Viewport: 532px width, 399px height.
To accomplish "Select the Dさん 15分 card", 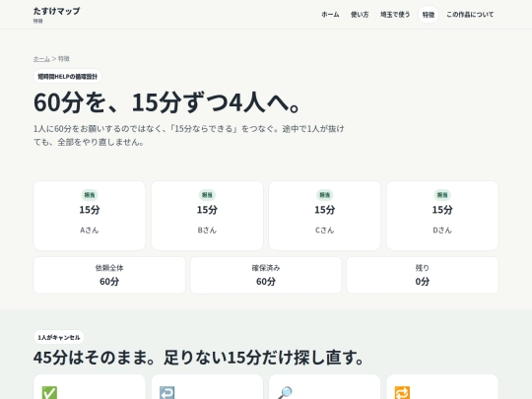I will pyautogui.click(x=442, y=216).
